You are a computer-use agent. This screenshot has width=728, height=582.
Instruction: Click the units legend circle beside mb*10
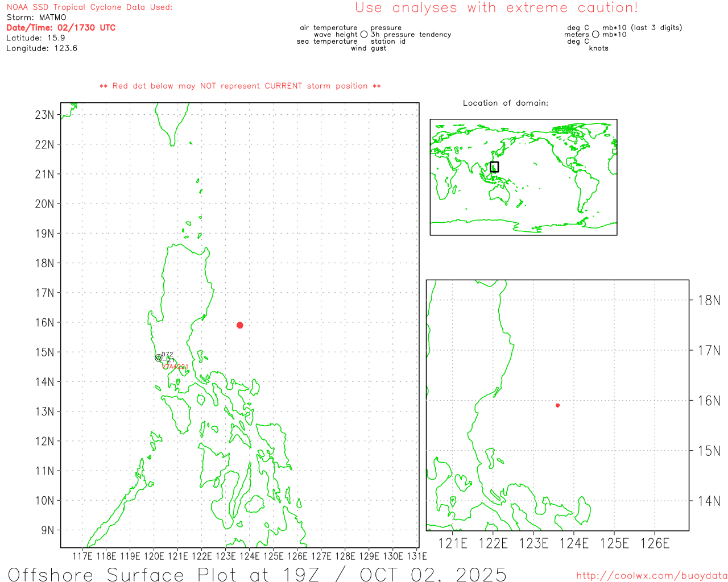(595, 35)
